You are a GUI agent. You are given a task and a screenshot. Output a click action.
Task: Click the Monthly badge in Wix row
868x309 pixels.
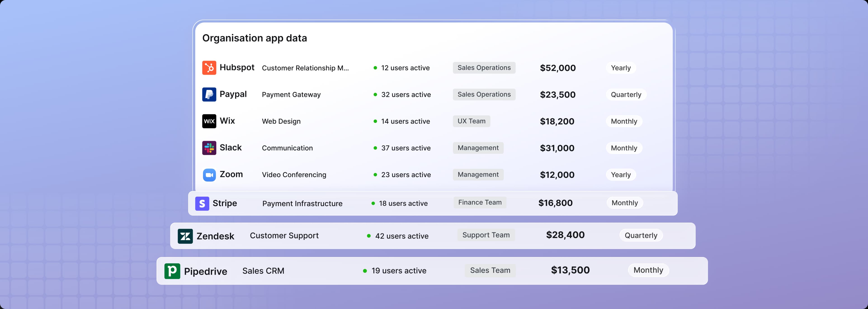pyautogui.click(x=624, y=121)
